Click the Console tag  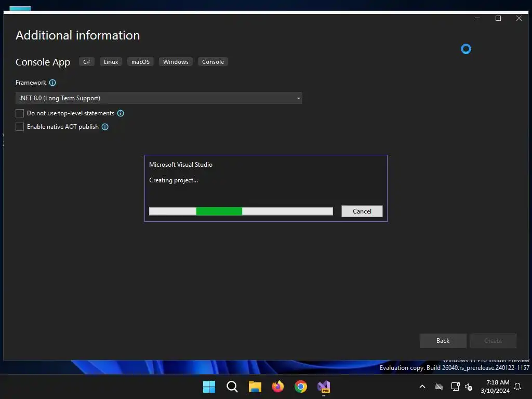click(213, 62)
